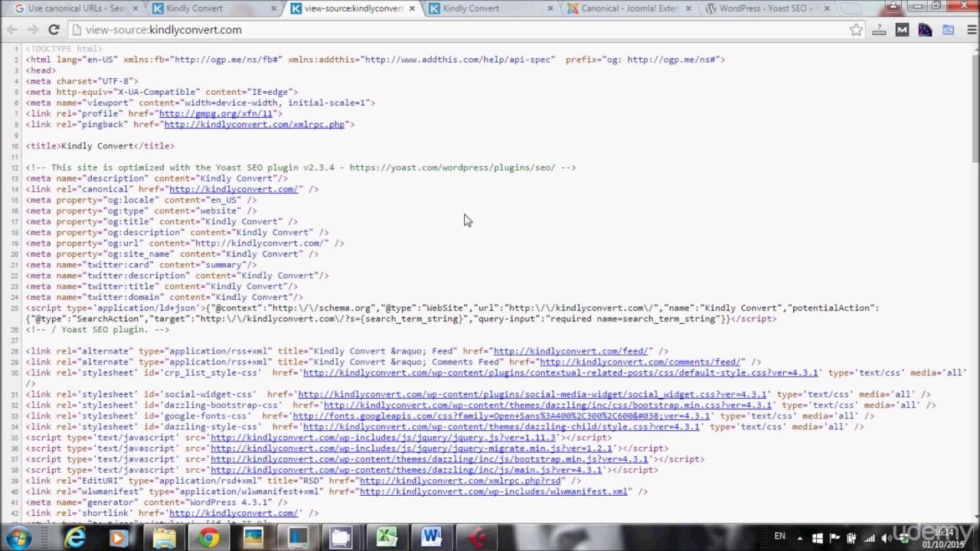Click the browser forward arrow
This screenshot has height=551, width=980.
(33, 30)
